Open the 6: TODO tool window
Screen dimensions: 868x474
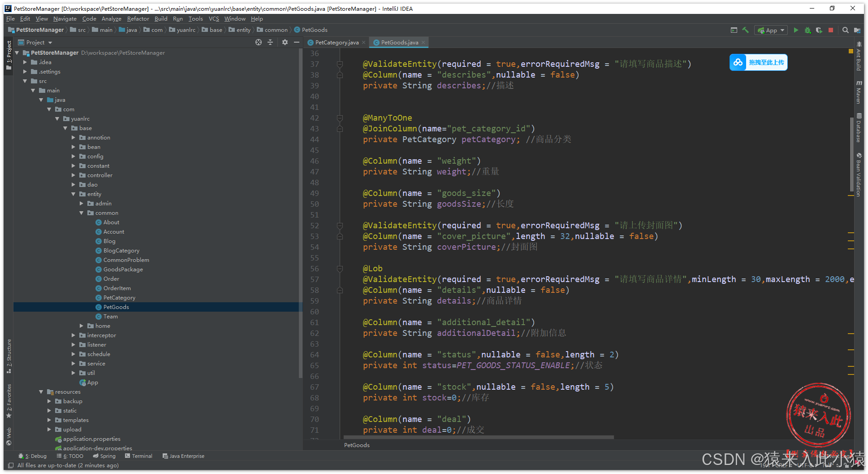pos(70,456)
